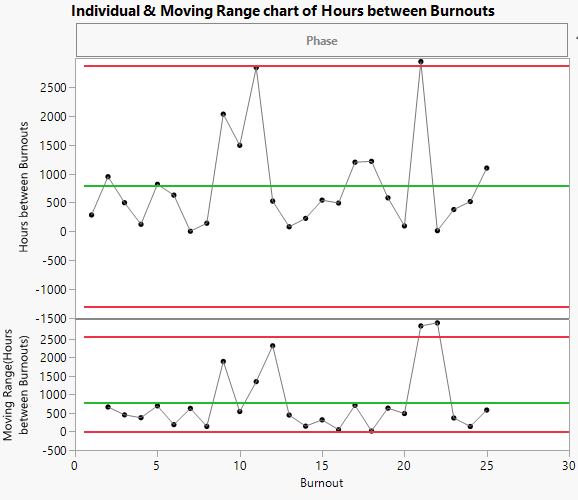This screenshot has height=500, width=578.
Task: Select the peak point at burnout 11, Individual chart
Action: pyautogui.click(x=256, y=67)
